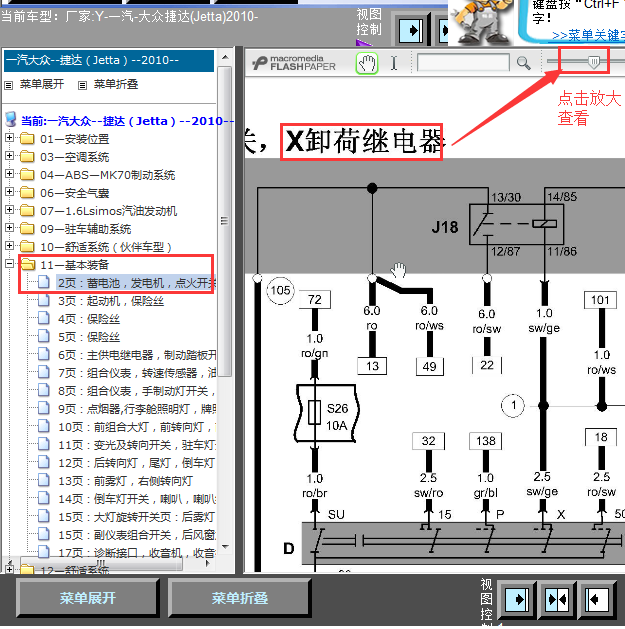
Task: Click the FlashPaper search text field
Action: (x=463, y=63)
